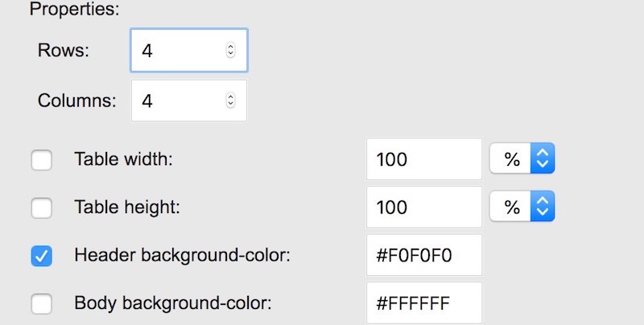Click the Table width label text
Screen dimensions: 644x325
pos(124,159)
